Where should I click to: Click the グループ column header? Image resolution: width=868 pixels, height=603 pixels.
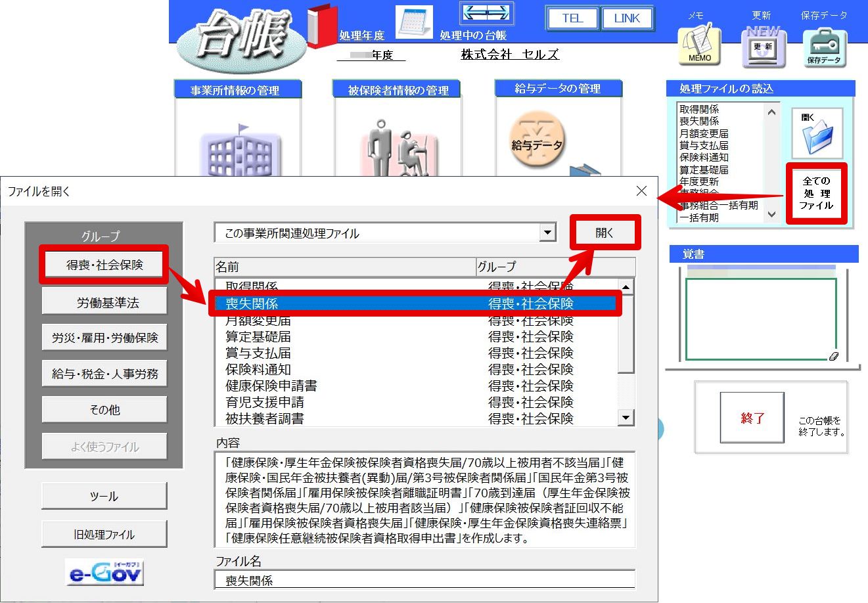[555, 267]
